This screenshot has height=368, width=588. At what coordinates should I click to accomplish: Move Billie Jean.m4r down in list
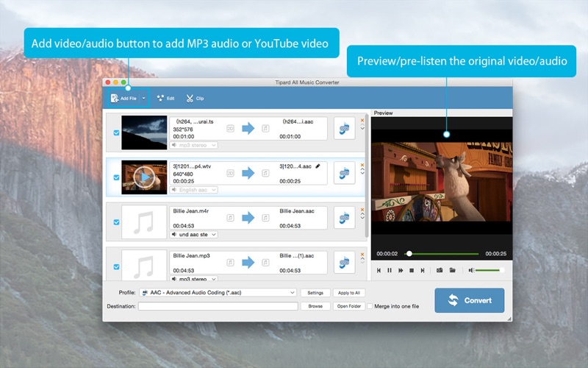[362, 218]
